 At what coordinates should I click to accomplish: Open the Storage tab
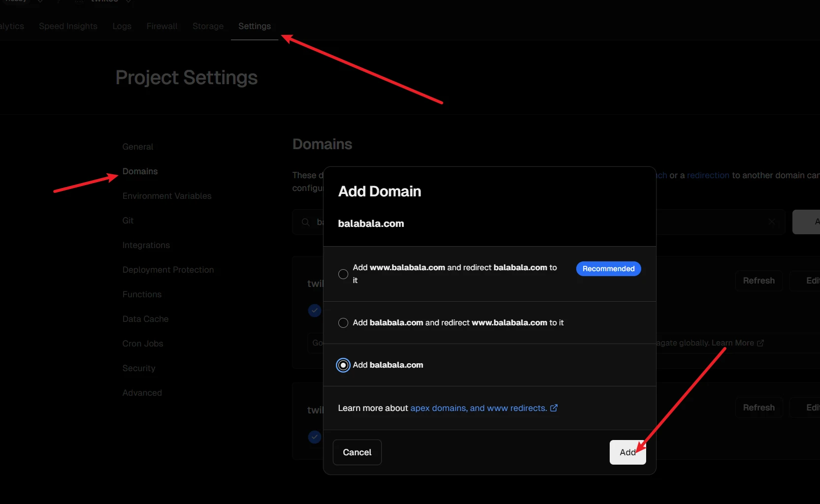[x=208, y=26]
